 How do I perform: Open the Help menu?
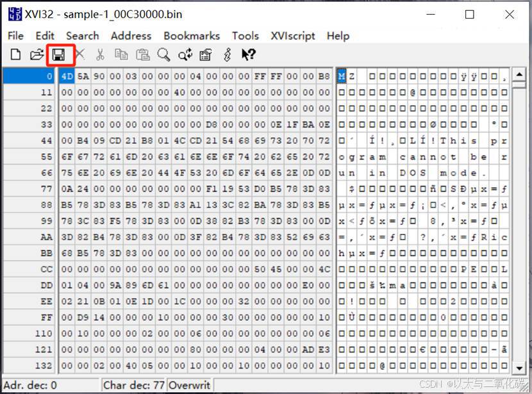coord(338,36)
